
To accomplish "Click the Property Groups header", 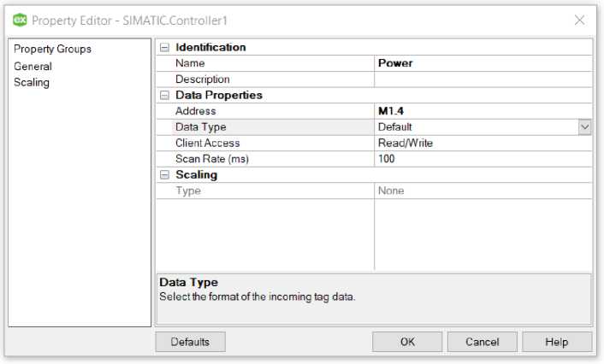I will click(x=52, y=50).
